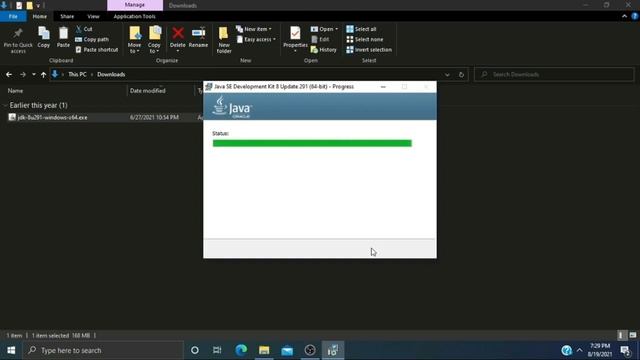The height and width of the screenshot is (360, 640).
Task: Open the recent locations dropdown arrow
Action: [33, 74]
